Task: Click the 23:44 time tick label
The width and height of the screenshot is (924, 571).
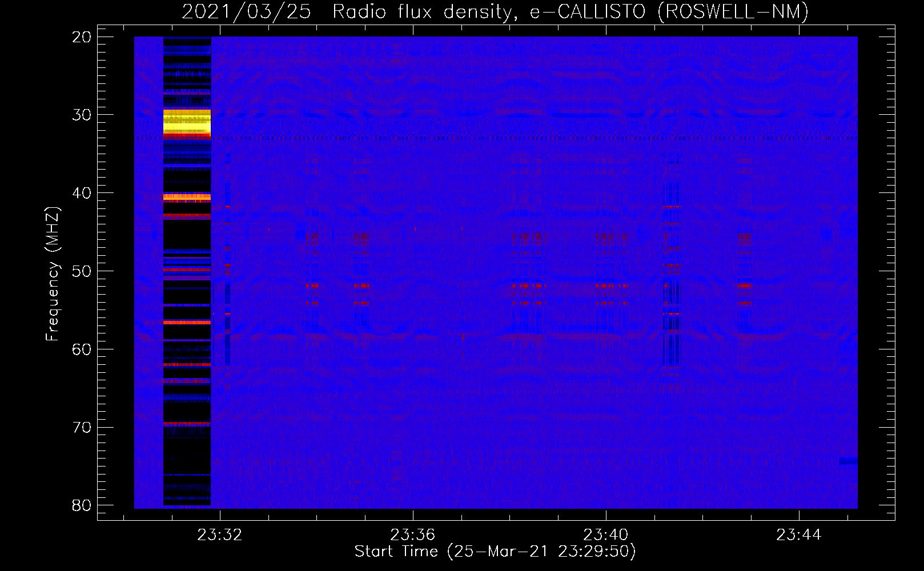Action: tap(799, 535)
